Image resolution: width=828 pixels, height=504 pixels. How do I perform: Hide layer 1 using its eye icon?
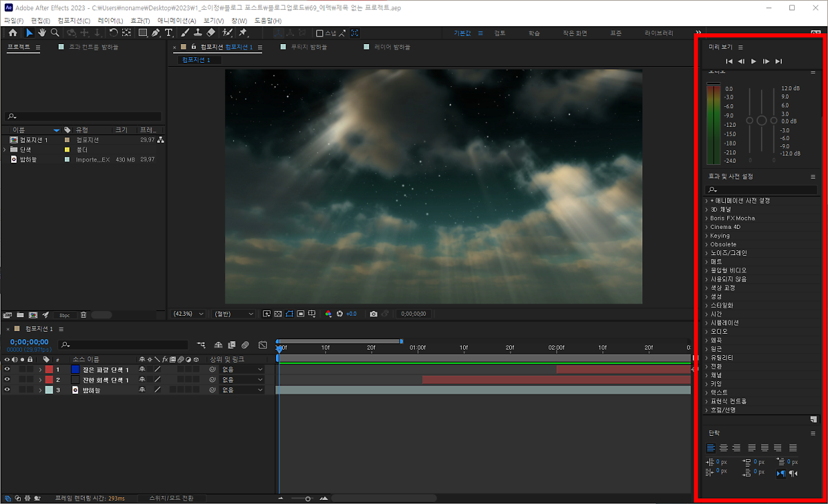coord(8,370)
